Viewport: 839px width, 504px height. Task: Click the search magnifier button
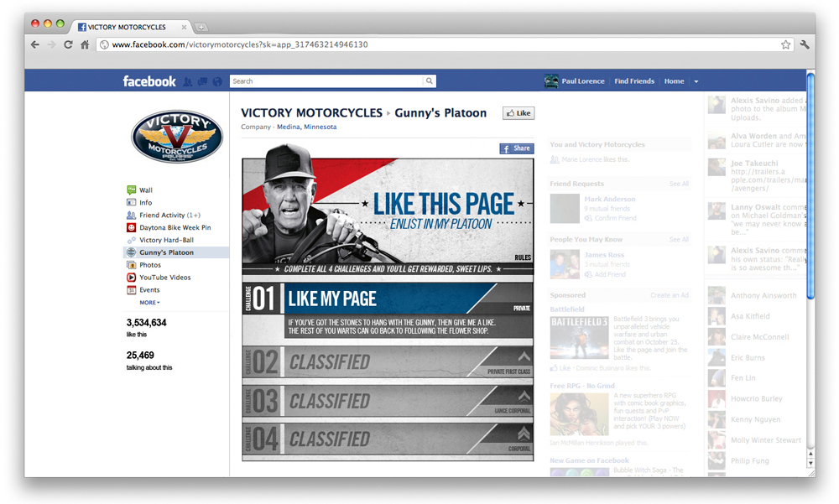click(429, 81)
